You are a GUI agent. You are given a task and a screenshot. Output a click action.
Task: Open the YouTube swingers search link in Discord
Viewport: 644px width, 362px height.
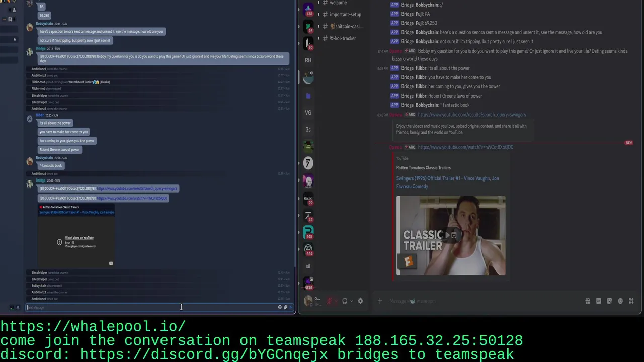(x=471, y=115)
